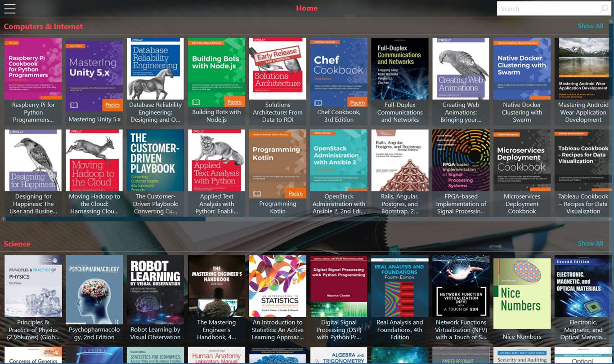Open FPGA-based Implementation of Signal Processing cover
The width and height of the screenshot is (614, 364).
[x=462, y=160]
